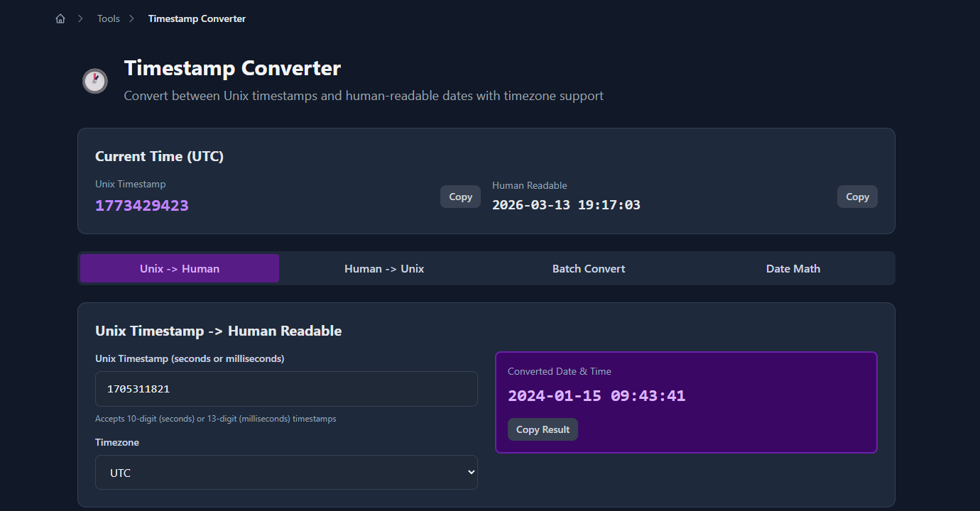Click the clock icon beside the title
The width and height of the screenshot is (980, 511).
coord(94,81)
